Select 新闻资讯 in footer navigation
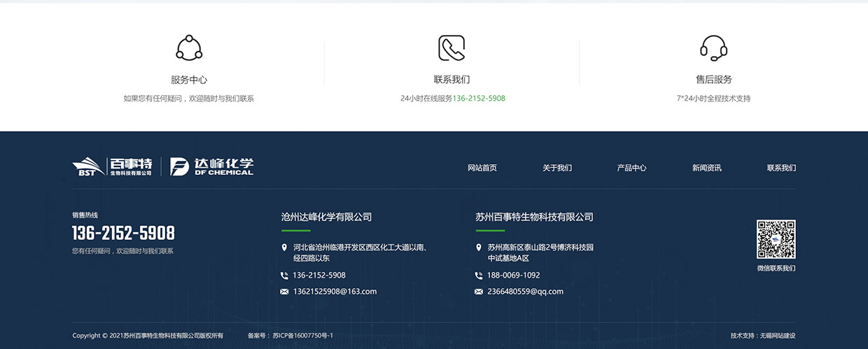The height and width of the screenshot is (349, 868). [706, 168]
